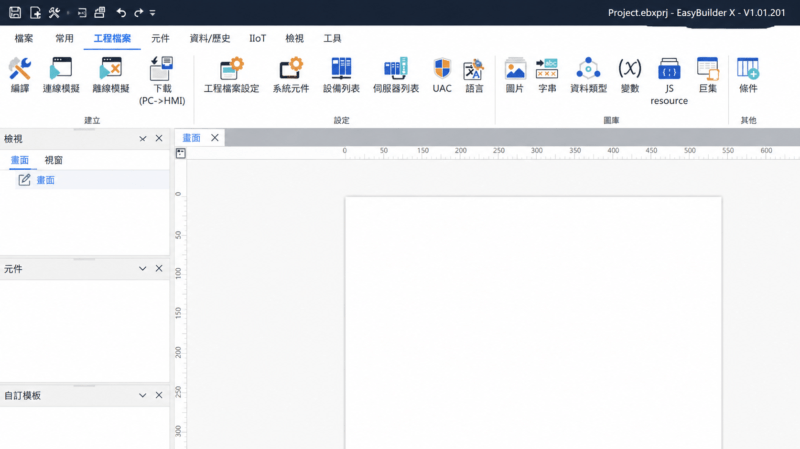Click the Redo arrow

click(x=138, y=12)
